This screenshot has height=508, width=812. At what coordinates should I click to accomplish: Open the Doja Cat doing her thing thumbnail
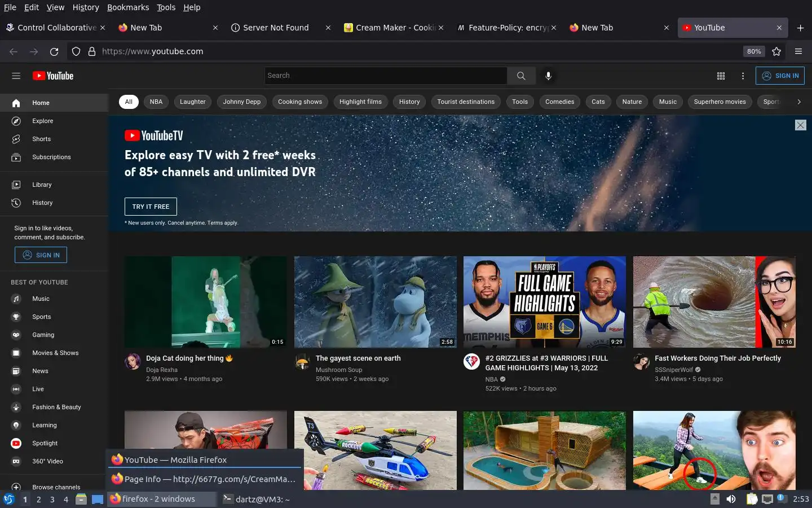click(206, 302)
